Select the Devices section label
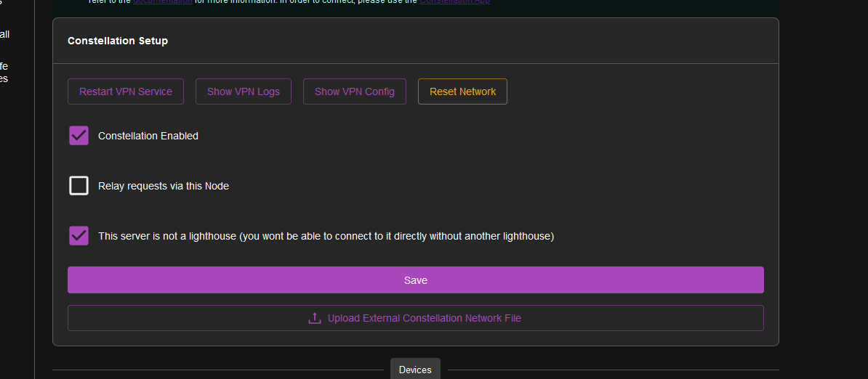This screenshot has height=379, width=868. 415,370
